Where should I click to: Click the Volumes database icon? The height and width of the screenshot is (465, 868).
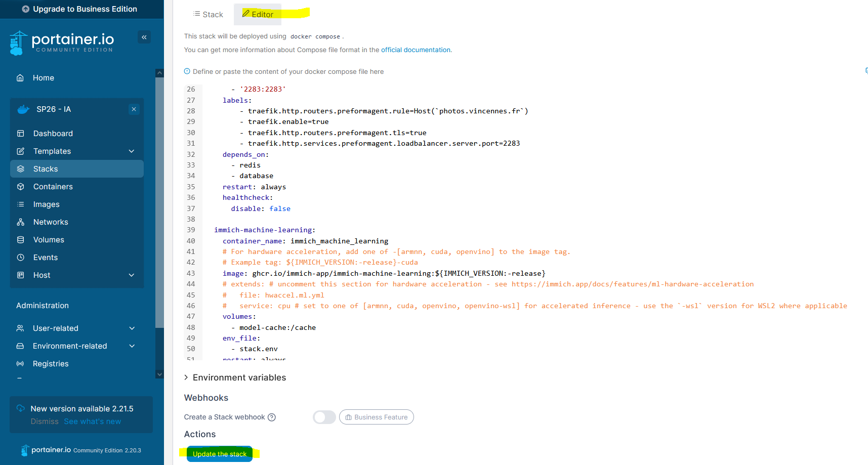[x=21, y=240]
